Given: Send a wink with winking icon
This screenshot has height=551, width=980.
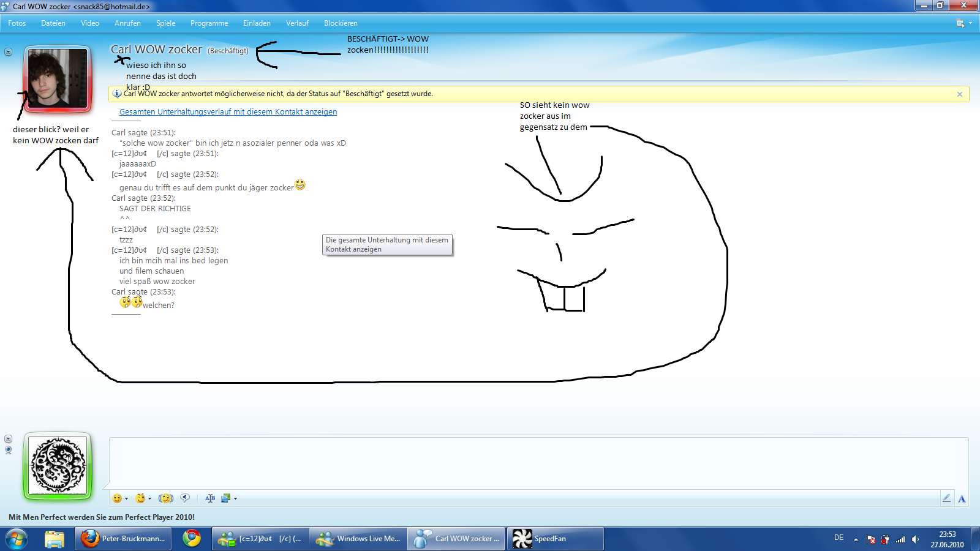Looking at the screenshot, I should pos(140,498).
